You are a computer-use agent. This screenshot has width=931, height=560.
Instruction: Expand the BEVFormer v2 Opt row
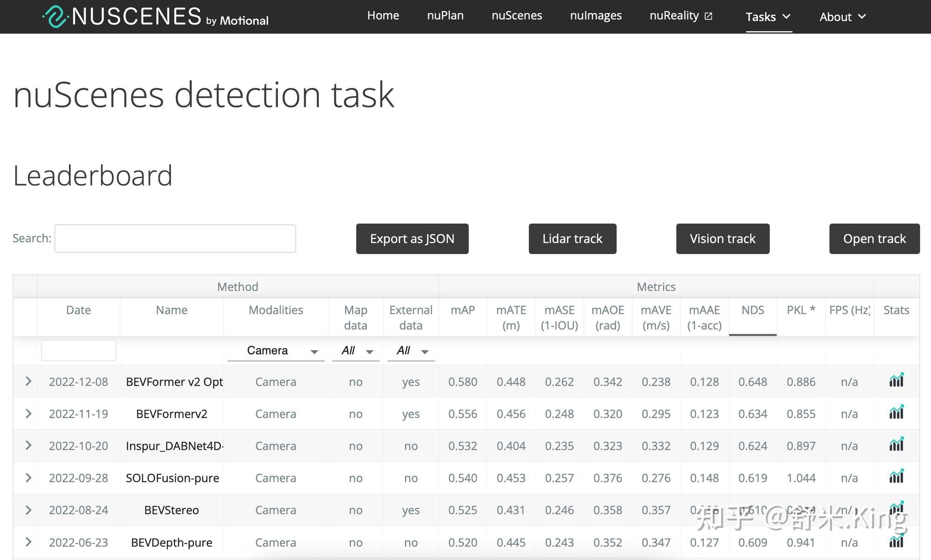coord(28,381)
